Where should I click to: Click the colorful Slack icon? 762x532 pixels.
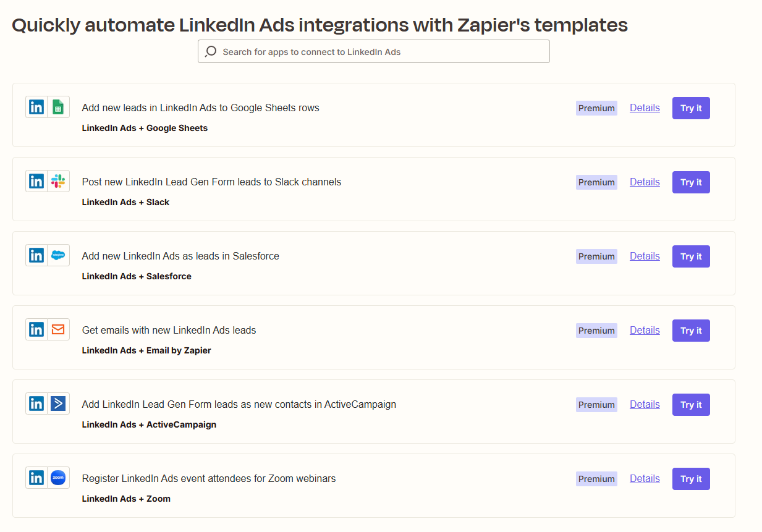pyautogui.click(x=58, y=182)
